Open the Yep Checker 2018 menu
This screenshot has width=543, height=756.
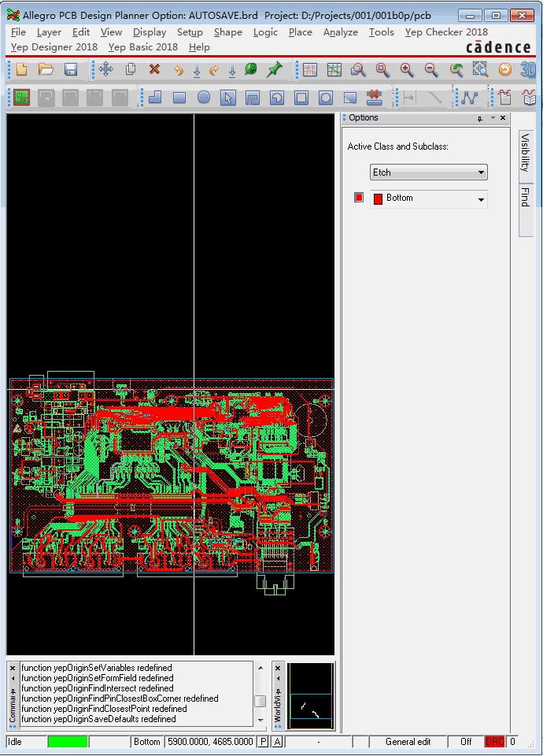click(x=446, y=32)
